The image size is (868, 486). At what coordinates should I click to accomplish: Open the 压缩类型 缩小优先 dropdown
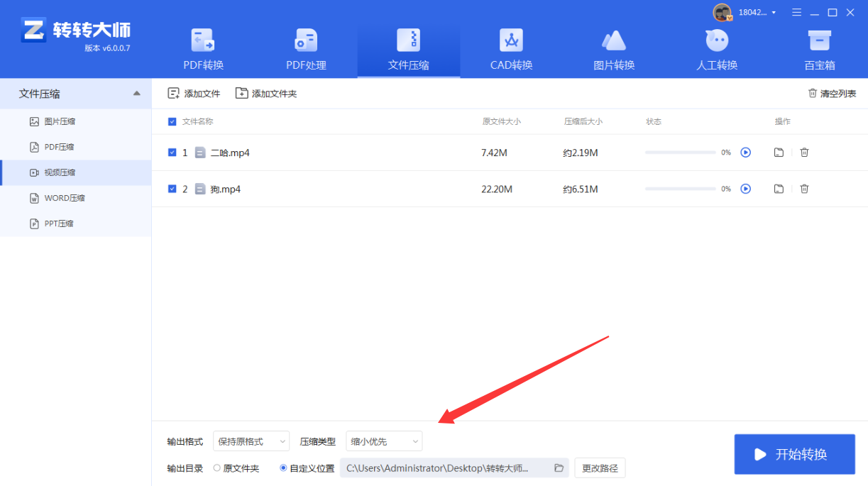[x=384, y=441]
